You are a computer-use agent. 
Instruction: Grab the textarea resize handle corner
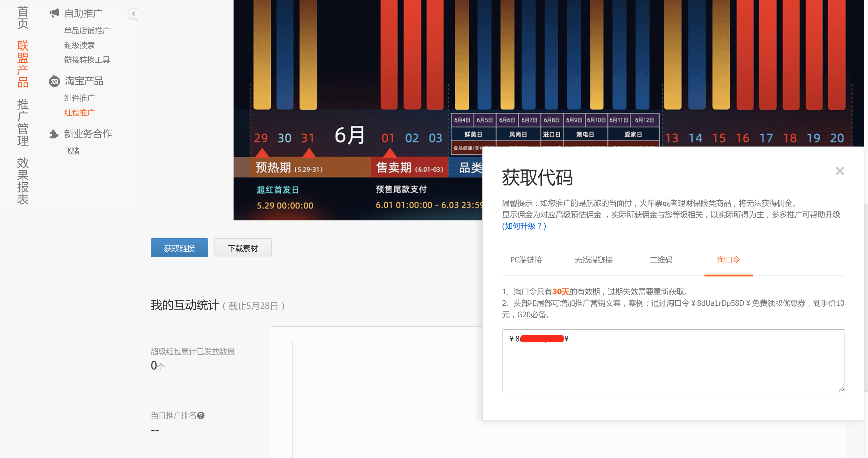[841, 389]
